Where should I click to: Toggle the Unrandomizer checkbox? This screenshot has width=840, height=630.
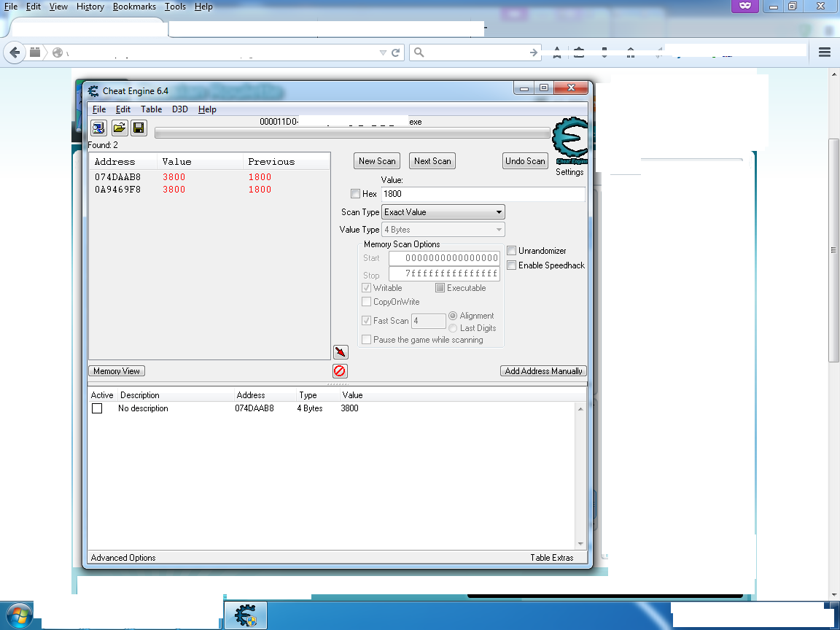512,251
